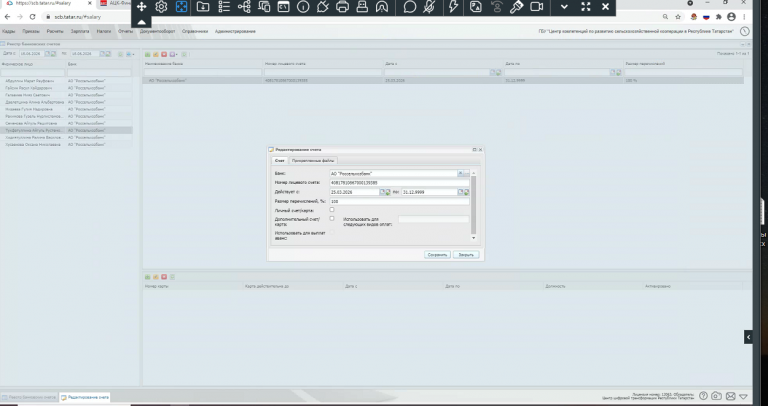Open the purple print dropdown above accounts table

[174, 54]
